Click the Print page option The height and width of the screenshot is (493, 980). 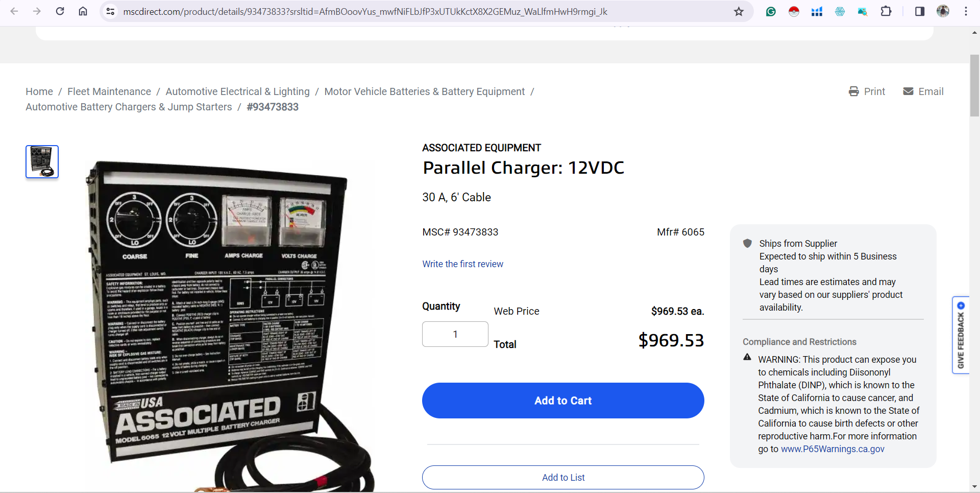867,91
